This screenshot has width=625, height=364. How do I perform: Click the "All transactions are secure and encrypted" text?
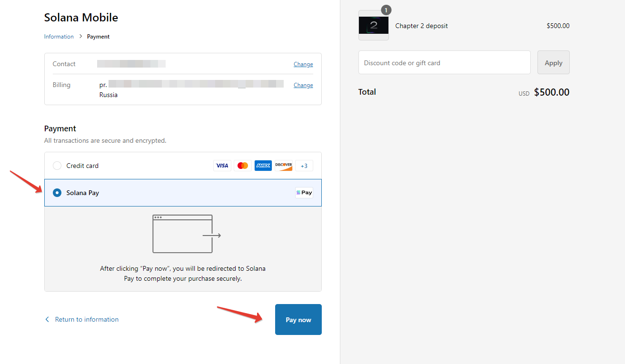tap(105, 141)
